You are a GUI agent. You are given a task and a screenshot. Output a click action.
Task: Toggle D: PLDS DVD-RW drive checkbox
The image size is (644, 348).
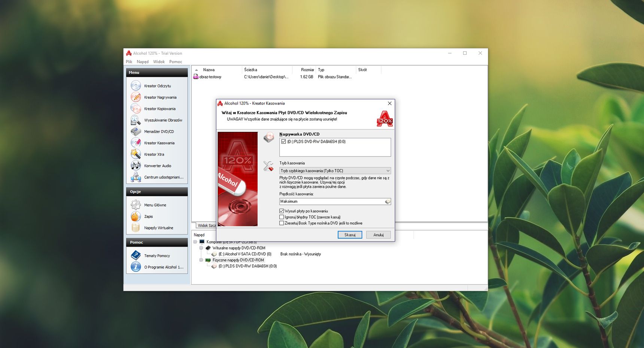pos(283,142)
